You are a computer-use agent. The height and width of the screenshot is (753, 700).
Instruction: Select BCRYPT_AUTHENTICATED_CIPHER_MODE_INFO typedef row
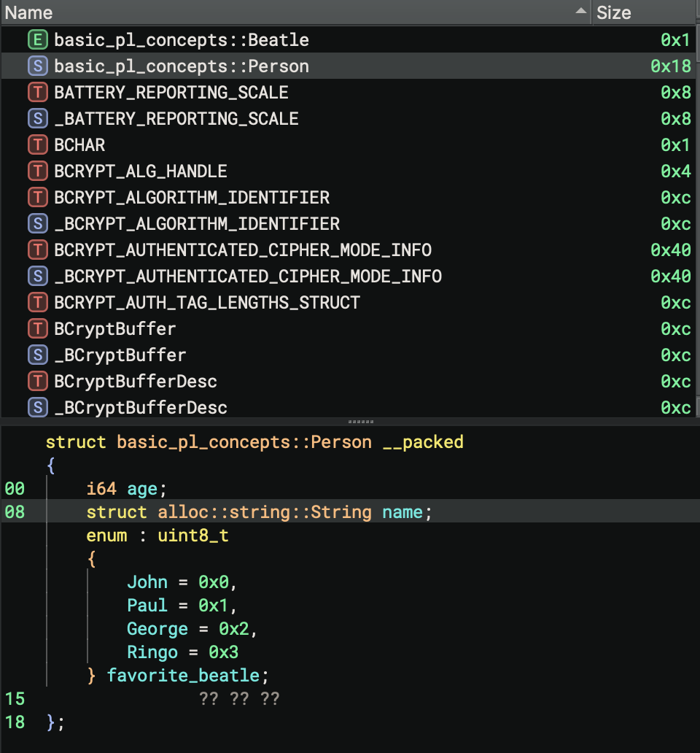pos(243,250)
